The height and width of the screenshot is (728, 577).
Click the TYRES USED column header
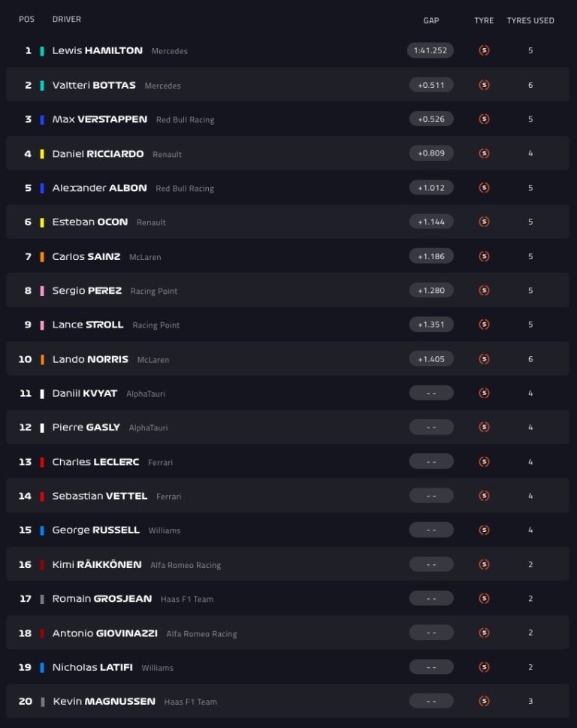530,20
